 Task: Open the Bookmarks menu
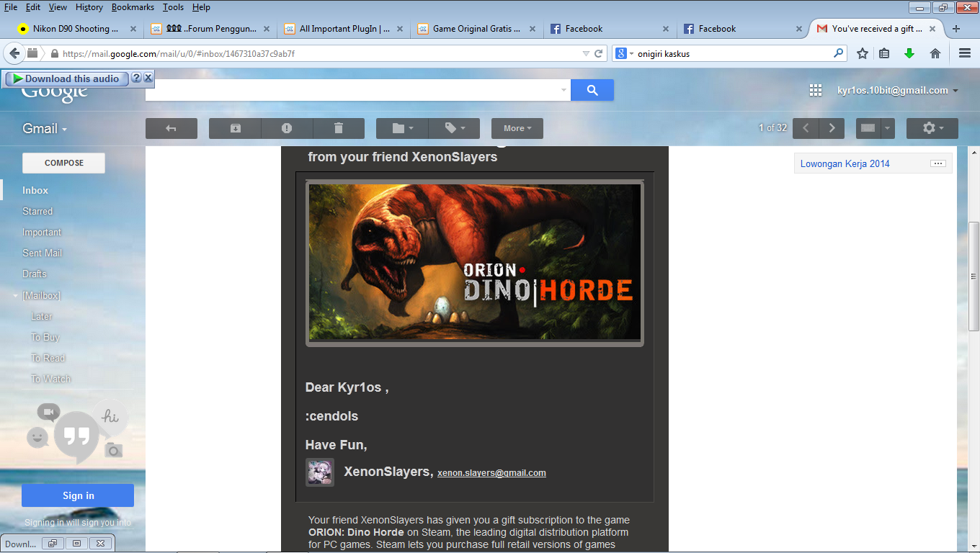[134, 7]
